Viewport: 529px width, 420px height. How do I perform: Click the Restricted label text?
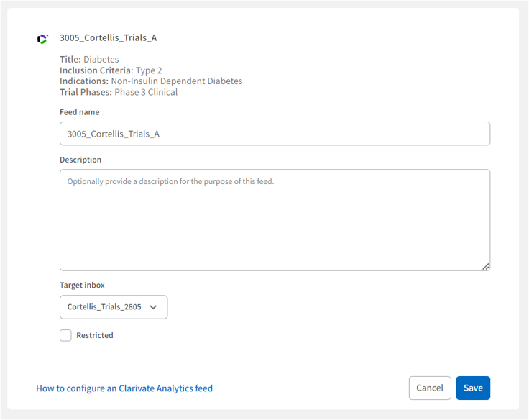[x=95, y=335]
